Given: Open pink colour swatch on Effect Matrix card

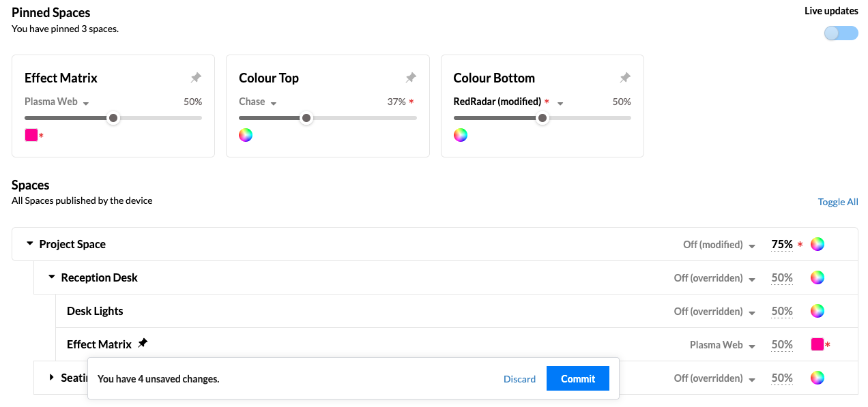Looking at the screenshot, I should pyautogui.click(x=31, y=135).
